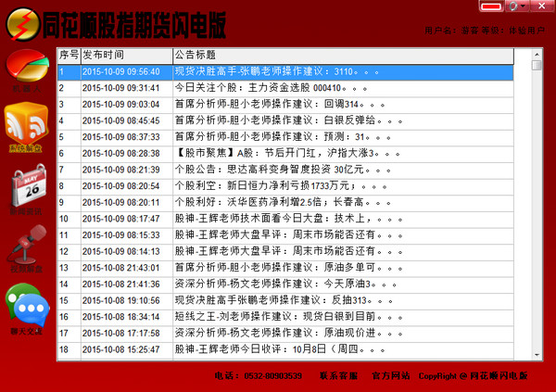
Task: Sort by the 发布时间 column header
Action: [x=127, y=56]
